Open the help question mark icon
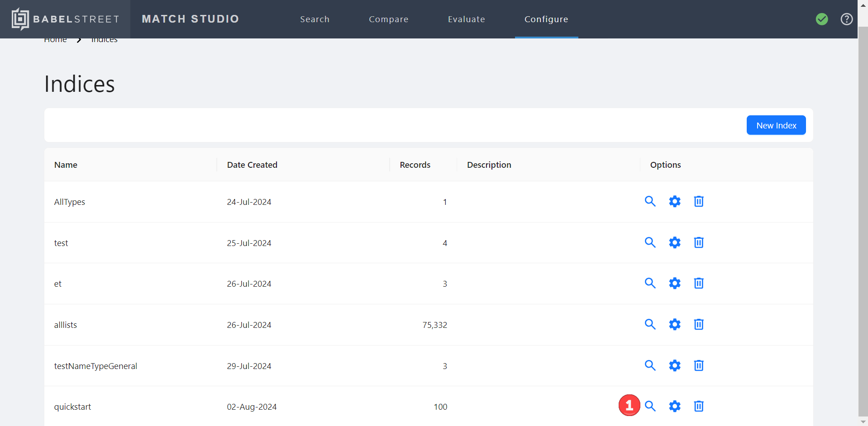 click(847, 19)
